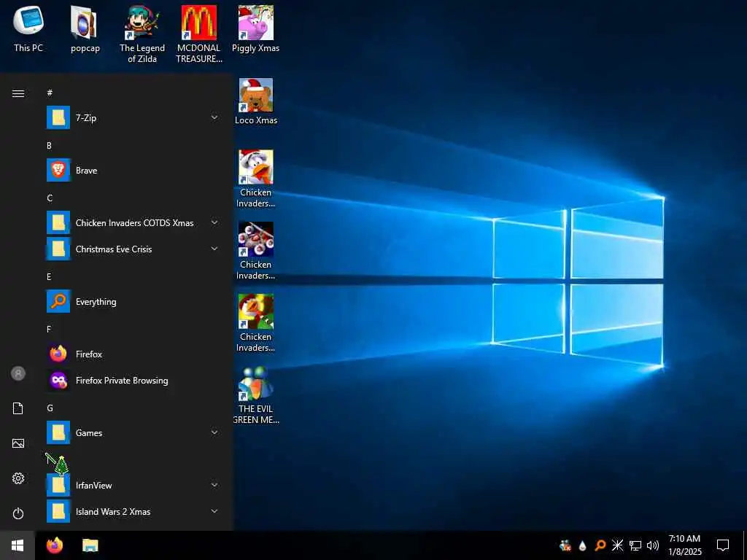Open Brave from the Start menu list
Screen dimensions: 747x560
point(133,171)
